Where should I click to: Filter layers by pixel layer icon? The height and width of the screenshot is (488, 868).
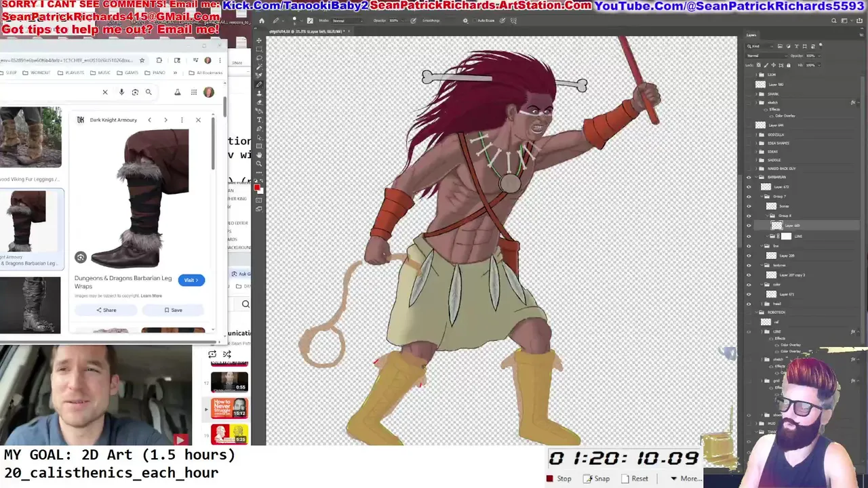[x=780, y=46]
